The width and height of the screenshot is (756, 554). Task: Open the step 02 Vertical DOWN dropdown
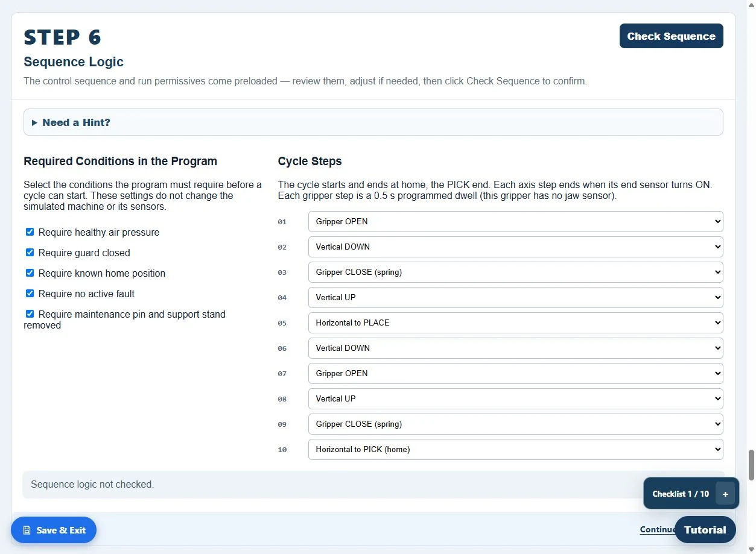coord(515,247)
